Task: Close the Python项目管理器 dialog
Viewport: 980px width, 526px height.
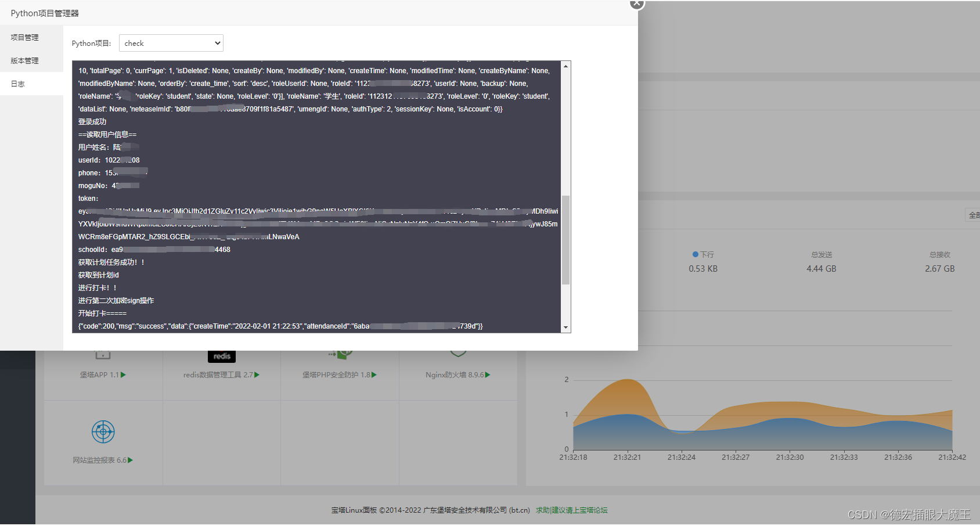Action: coord(637,3)
